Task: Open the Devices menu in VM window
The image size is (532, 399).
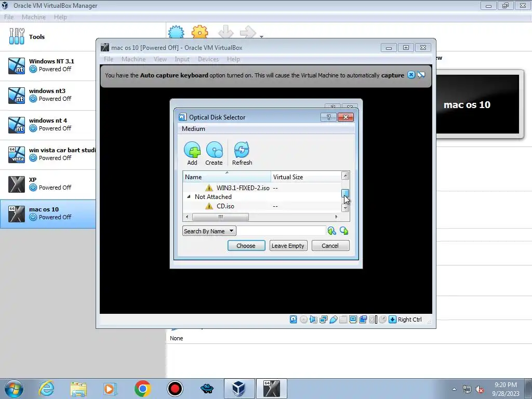Action: point(208,59)
